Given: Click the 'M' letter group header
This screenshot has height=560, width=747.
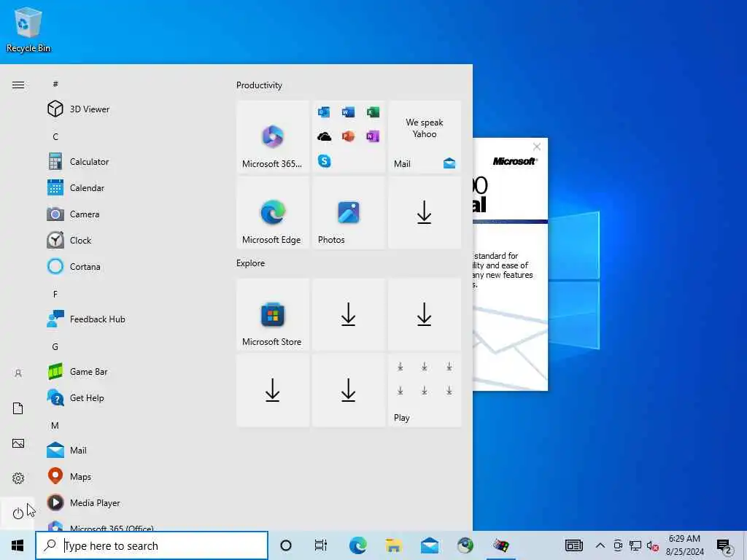Looking at the screenshot, I should click(55, 425).
